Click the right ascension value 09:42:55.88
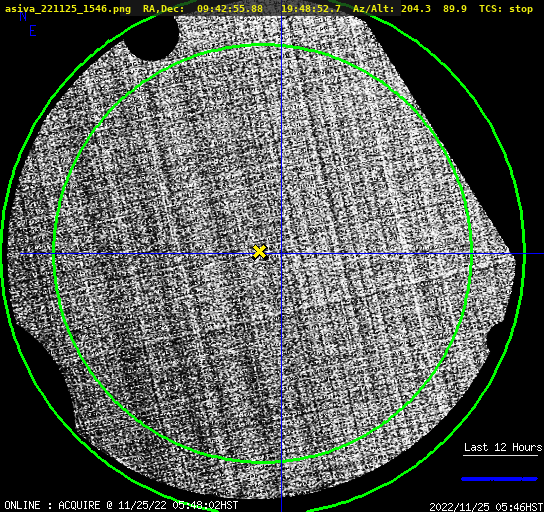The height and width of the screenshot is (512, 544). point(230,9)
